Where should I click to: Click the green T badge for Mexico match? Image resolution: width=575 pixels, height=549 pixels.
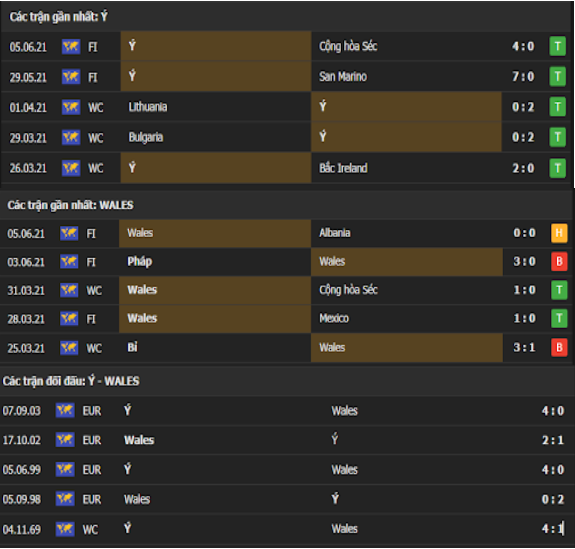[x=559, y=318]
